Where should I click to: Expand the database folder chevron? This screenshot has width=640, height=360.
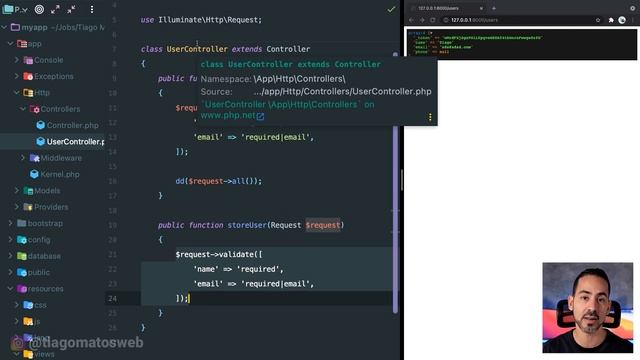(x=11, y=256)
